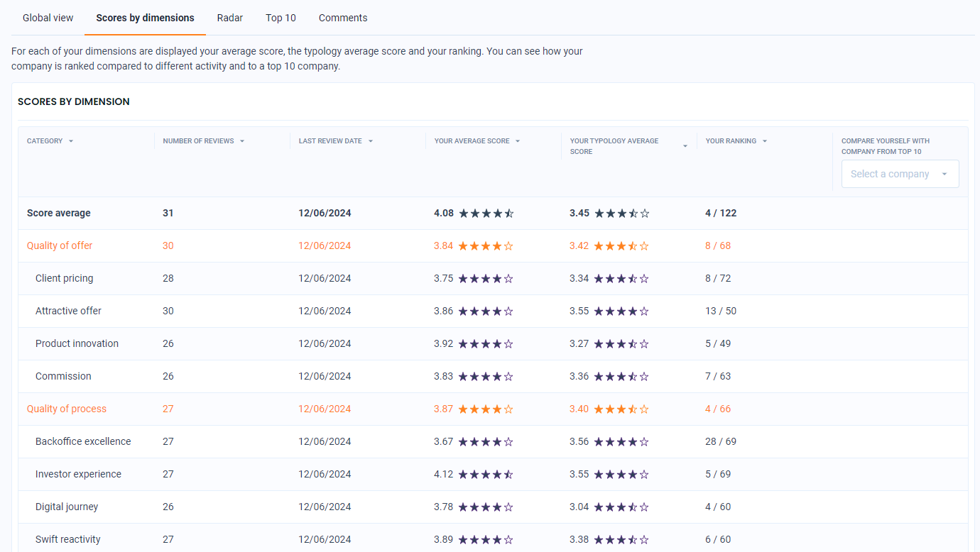Click the 7 / 63 ranking value

tap(718, 376)
